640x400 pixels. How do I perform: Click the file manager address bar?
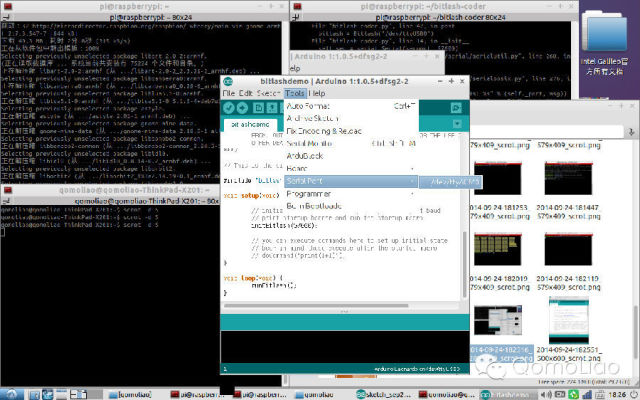pos(547,131)
